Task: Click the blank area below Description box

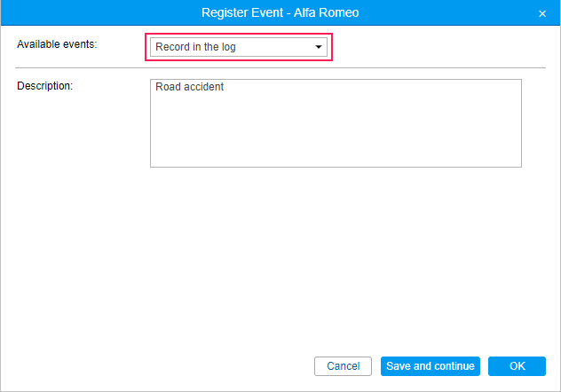Action: [336, 248]
